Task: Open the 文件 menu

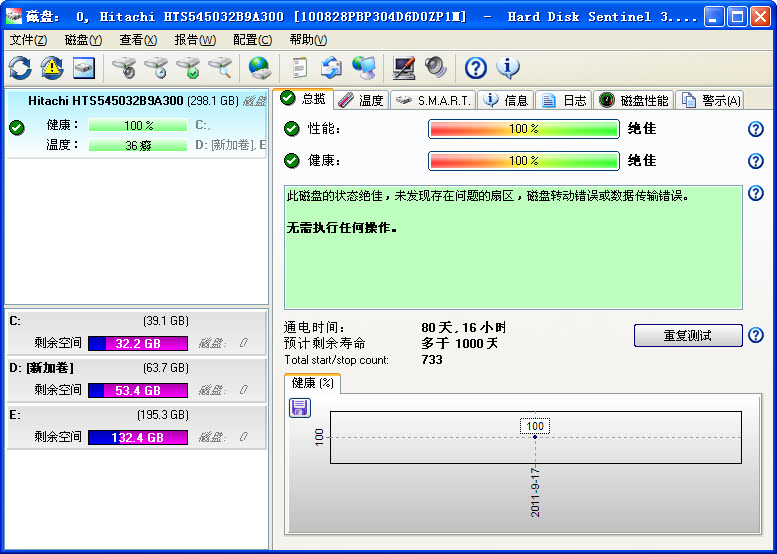Action: 28,40
